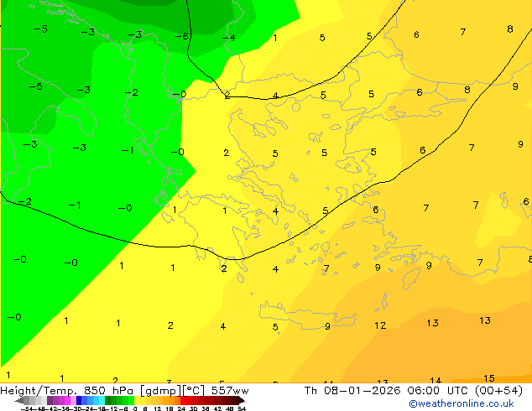This screenshot has width=532, height=411.
Task: Click the '[gdmp]' unit label
Action: coord(161,391)
